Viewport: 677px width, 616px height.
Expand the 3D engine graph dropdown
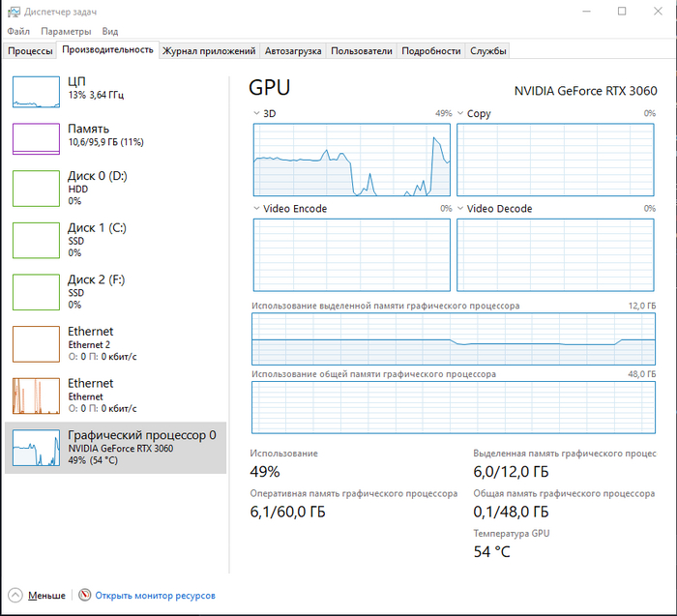tap(256, 114)
